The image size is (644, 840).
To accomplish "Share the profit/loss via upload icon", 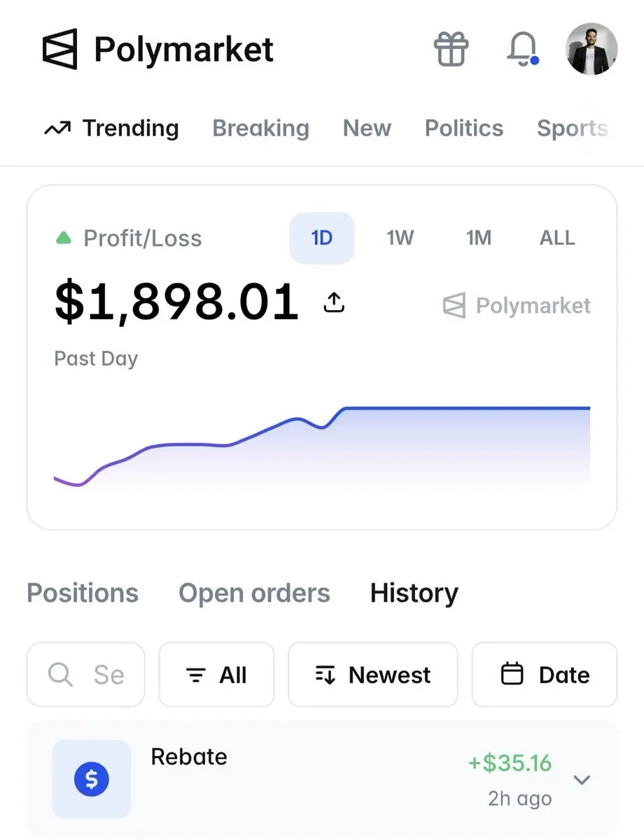I will click(335, 302).
